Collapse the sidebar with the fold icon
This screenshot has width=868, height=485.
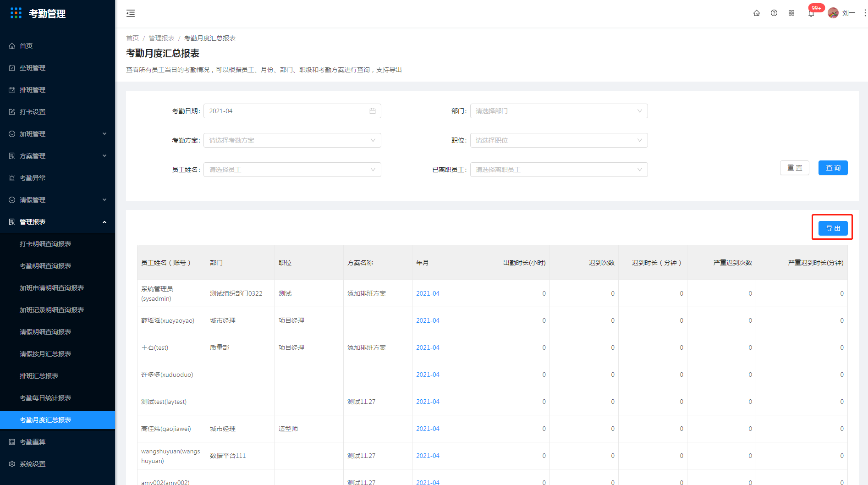tap(131, 13)
